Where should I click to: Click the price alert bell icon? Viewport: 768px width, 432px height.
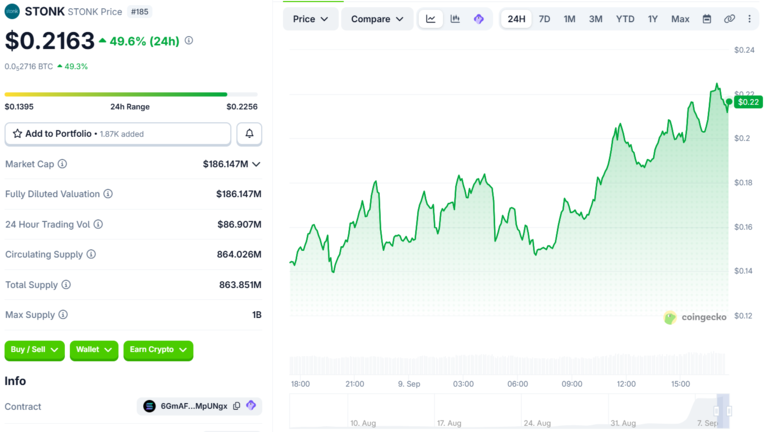(x=249, y=133)
